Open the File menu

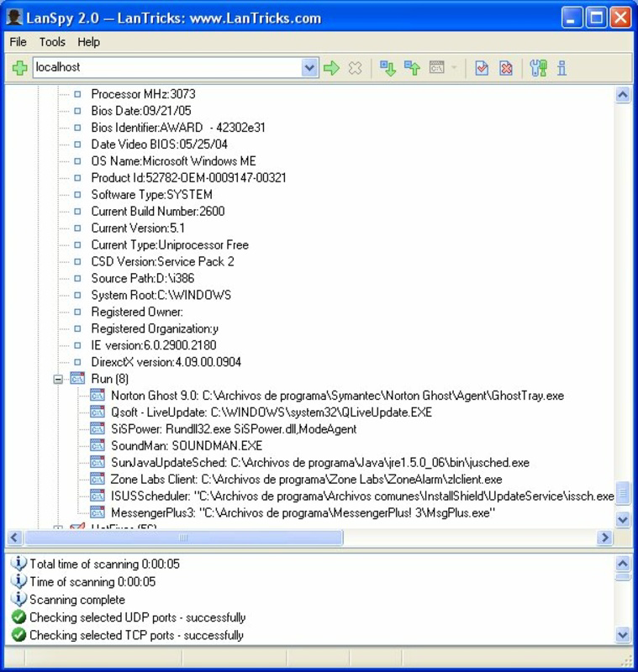pos(18,42)
